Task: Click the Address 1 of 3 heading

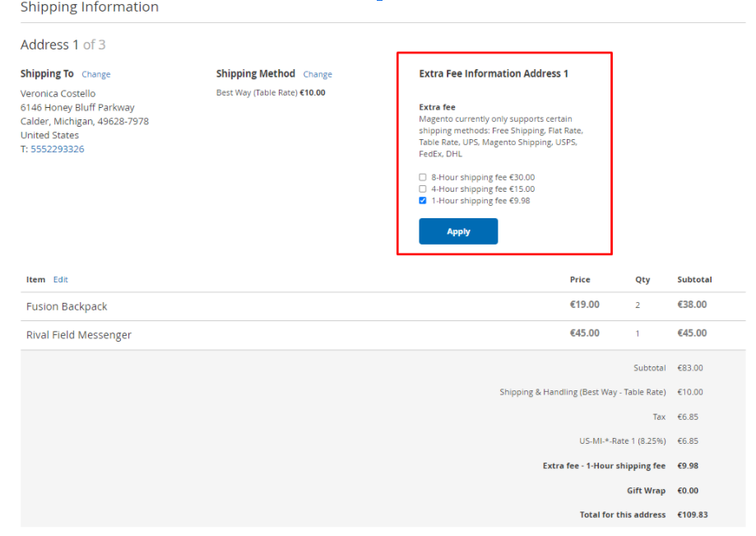Action: (x=63, y=44)
